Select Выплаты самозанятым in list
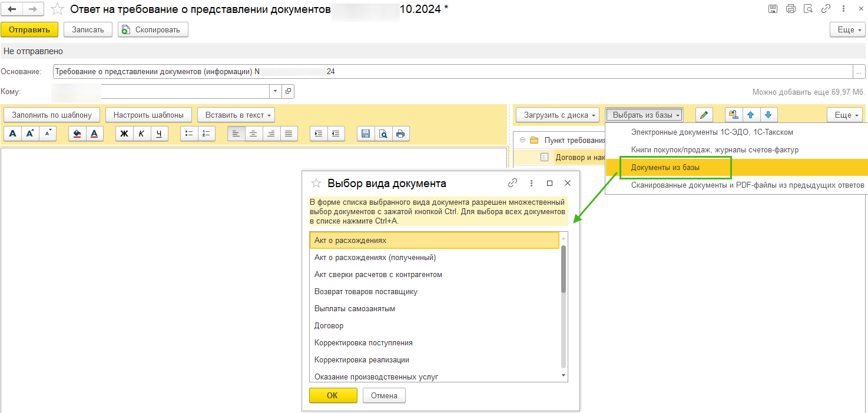The image size is (868, 413). point(434,309)
